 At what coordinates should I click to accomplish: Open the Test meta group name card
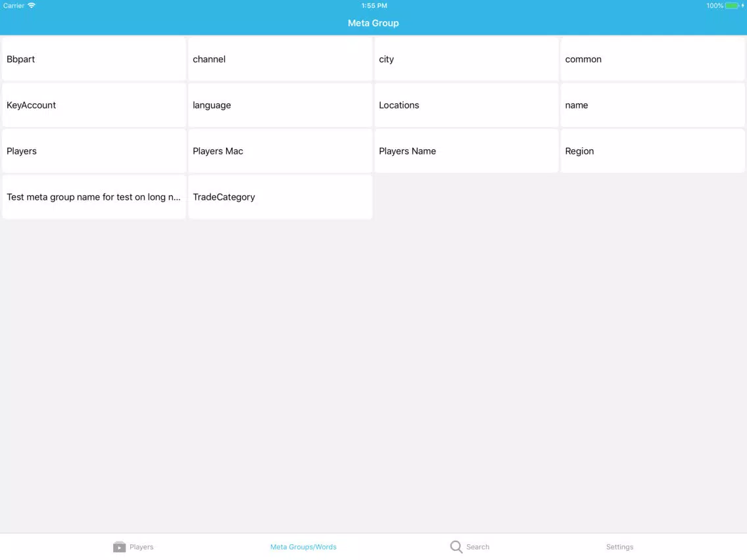[94, 197]
